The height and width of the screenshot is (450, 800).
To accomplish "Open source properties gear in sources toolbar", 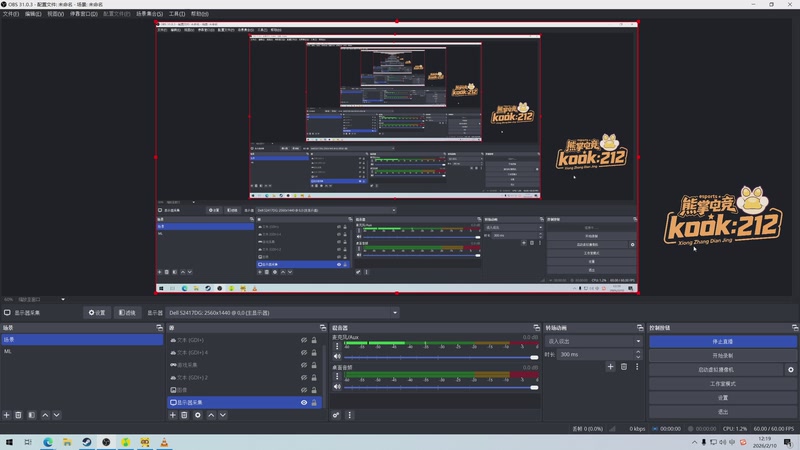I will [198, 414].
